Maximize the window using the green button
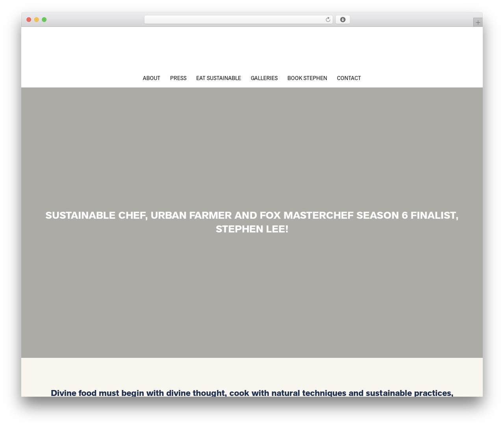 tap(44, 20)
